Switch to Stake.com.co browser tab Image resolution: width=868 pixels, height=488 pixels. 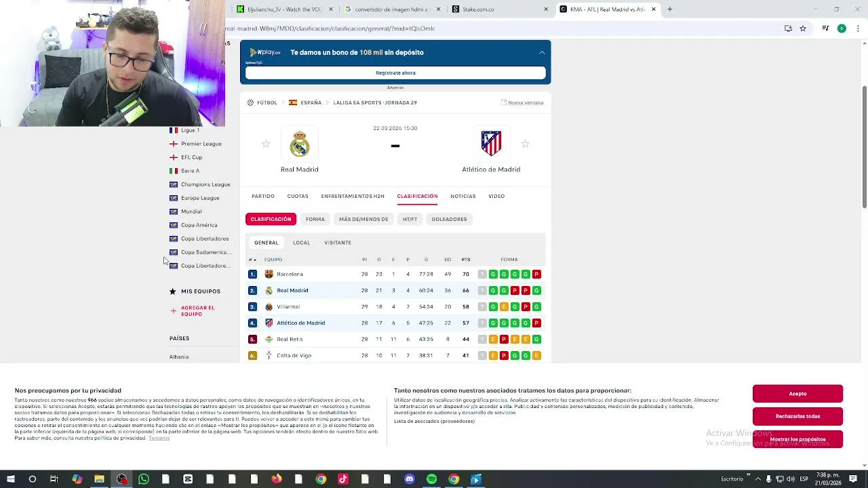pos(500,9)
